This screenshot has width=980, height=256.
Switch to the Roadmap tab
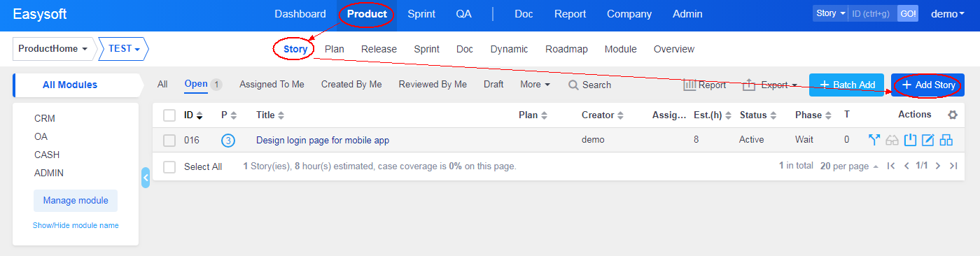tap(566, 49)
